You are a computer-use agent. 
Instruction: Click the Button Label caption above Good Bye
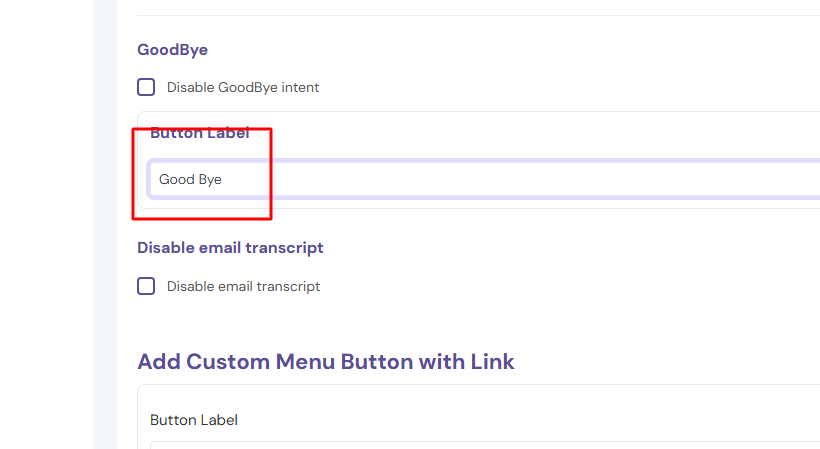pos(199,133)
